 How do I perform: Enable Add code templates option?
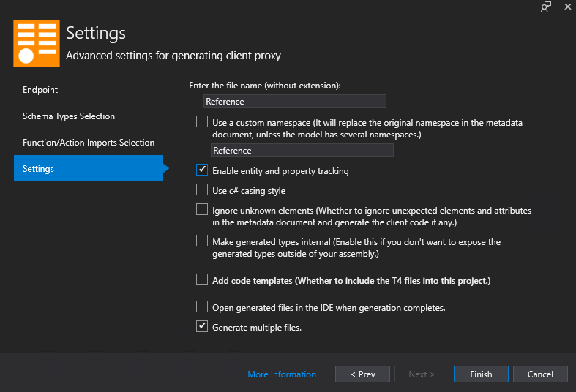click(202, 280)
